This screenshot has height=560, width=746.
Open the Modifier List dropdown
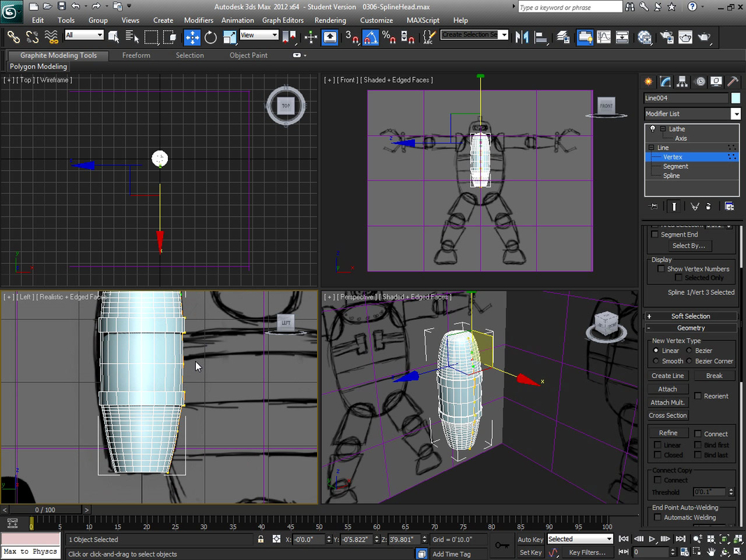coord(735,113)
